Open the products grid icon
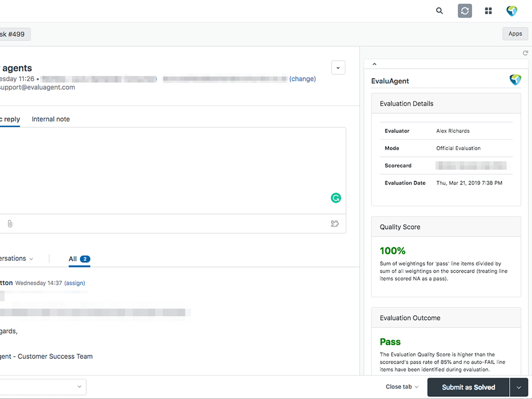This screenshot has width=532, height=399. pyautogui.click(x=488, y=11)
